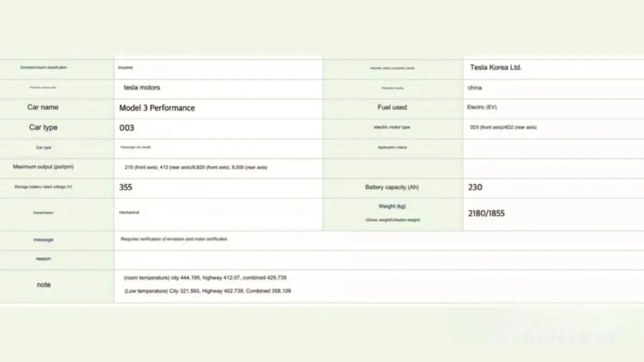
Task: Select the 'Model 3 Performance' value
Action: click(157, 108)
